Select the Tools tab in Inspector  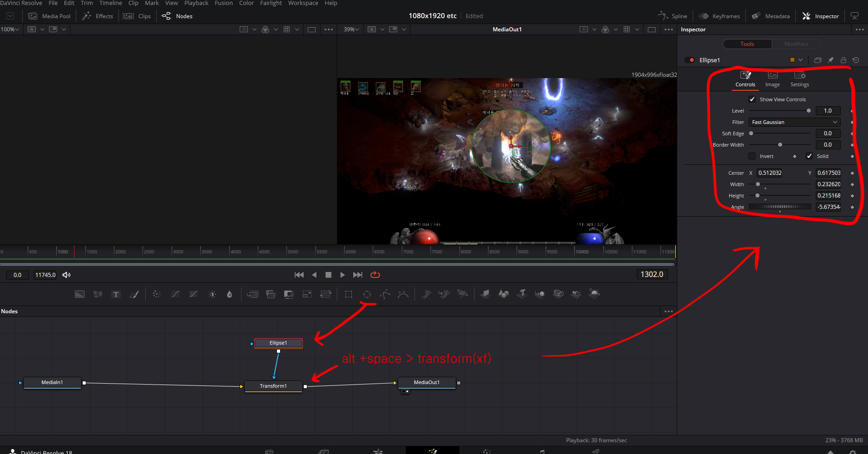coord(747,44)
